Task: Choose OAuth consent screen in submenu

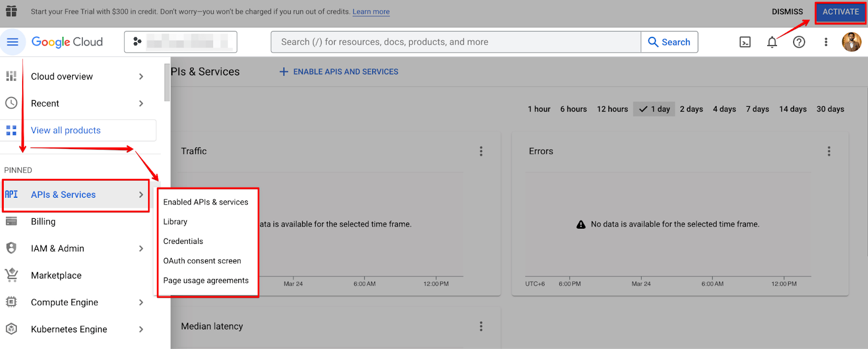Action: coord(202,261)
